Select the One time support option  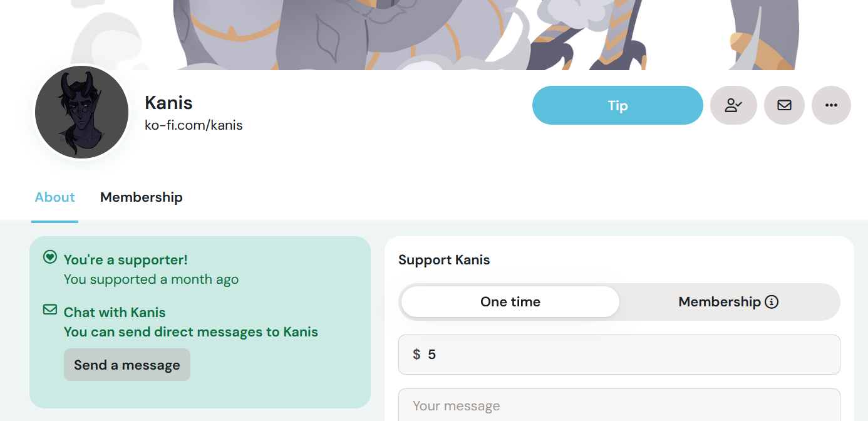coord(510,302)
